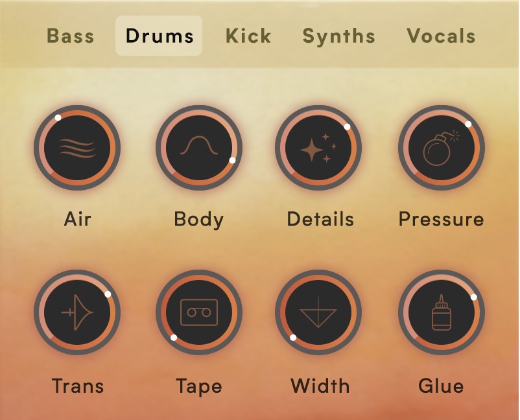Switch to the Synths tab

pyautogui.click(x=338, y=36)
